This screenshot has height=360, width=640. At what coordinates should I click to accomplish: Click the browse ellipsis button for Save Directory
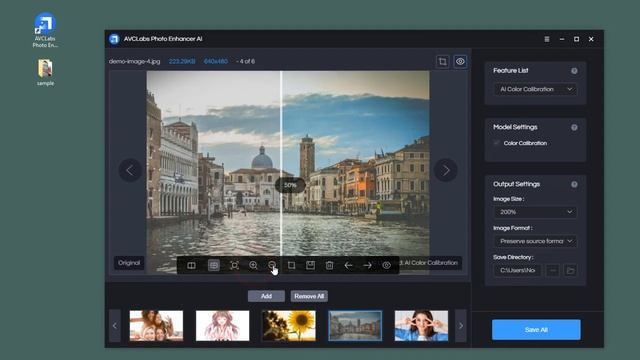[553, 270]
